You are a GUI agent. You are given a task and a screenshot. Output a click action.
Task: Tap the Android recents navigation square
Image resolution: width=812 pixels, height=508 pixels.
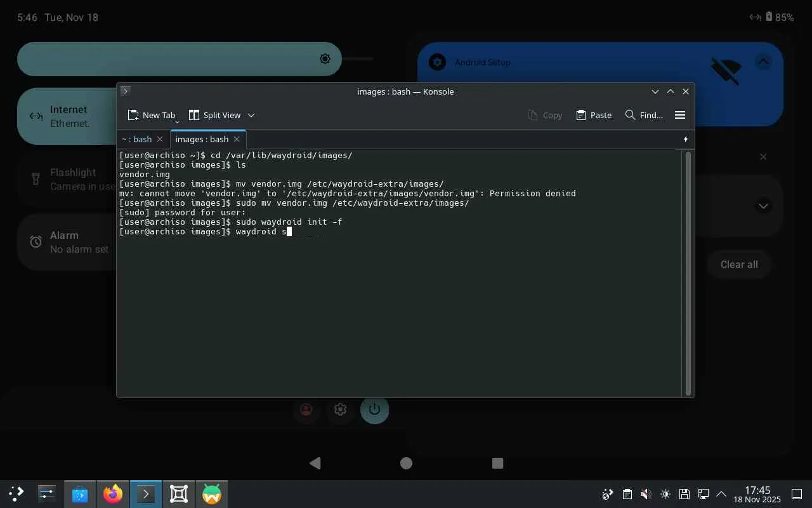click(x=497, y=464)
